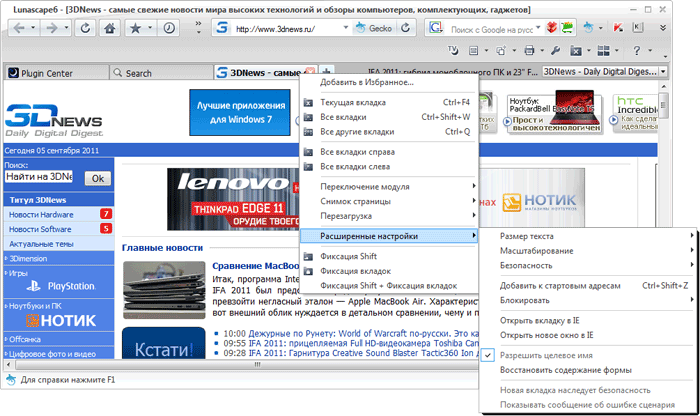Open the home page
The image size is (700, 416).
click(x=109, y=29)
